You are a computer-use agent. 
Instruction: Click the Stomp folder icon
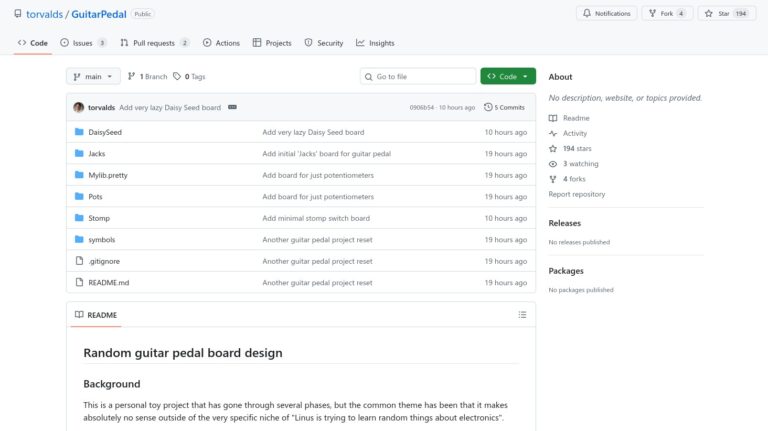pos(79,218)
